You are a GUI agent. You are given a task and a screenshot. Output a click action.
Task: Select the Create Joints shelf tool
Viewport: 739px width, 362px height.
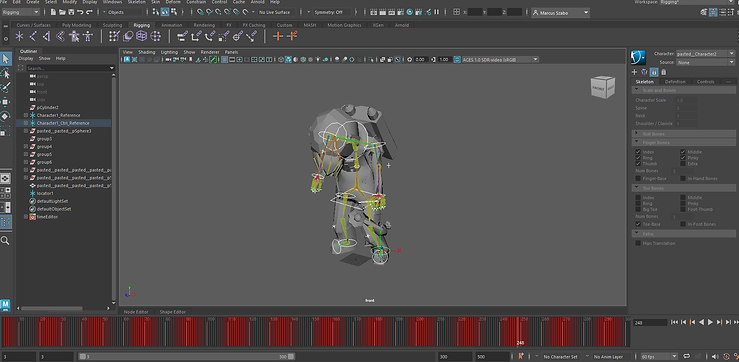(33, 36)
